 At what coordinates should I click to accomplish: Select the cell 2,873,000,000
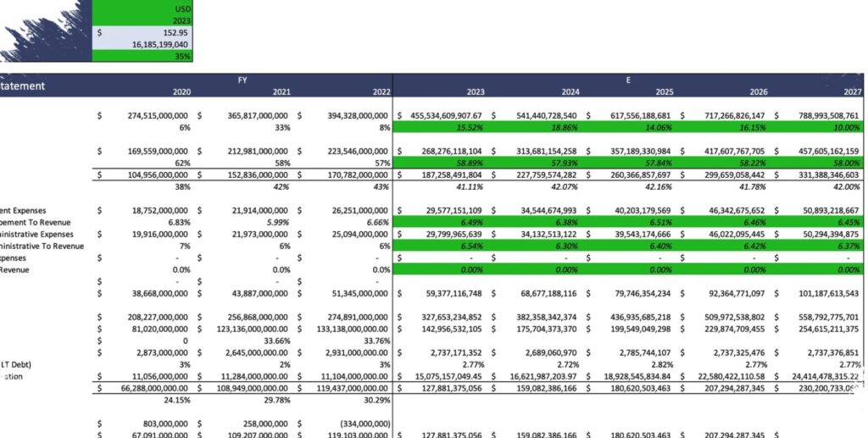162,352
